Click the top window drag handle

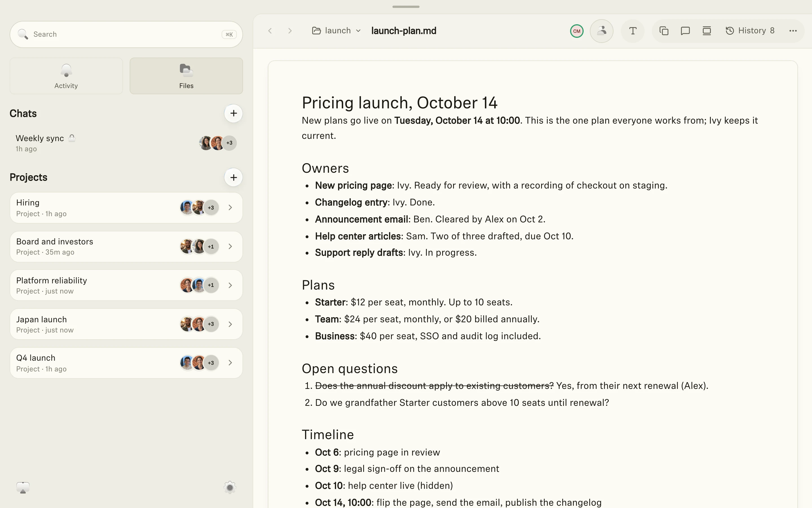pos(406,7)
